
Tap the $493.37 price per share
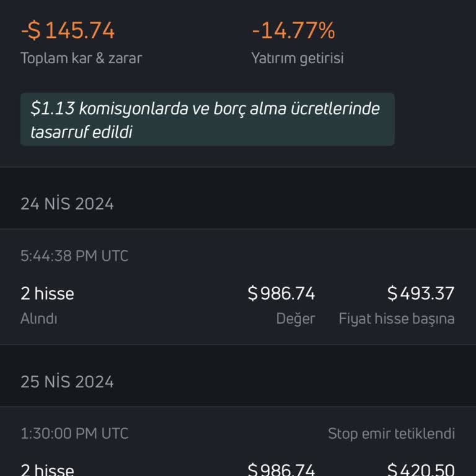click(x=421, y=293)
